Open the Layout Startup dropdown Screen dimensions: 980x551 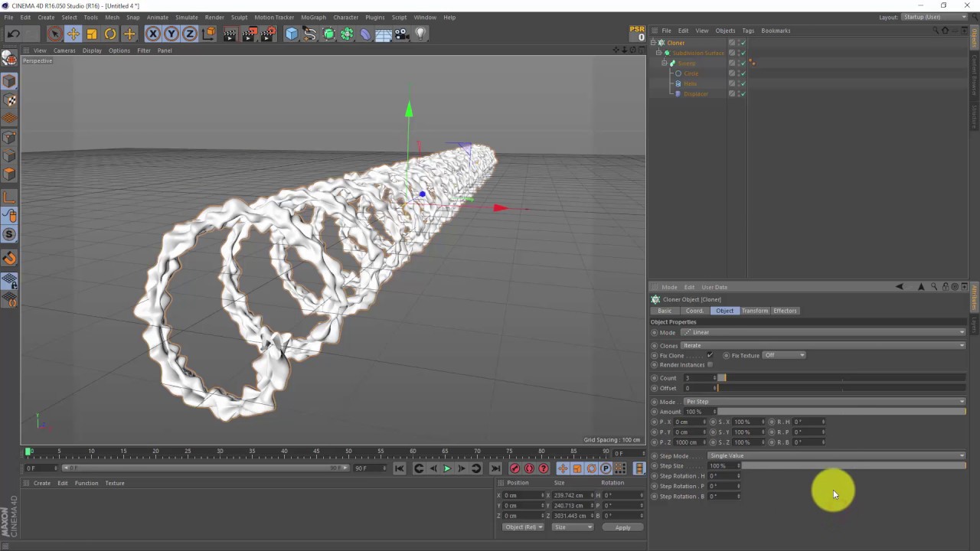(933, 17)
